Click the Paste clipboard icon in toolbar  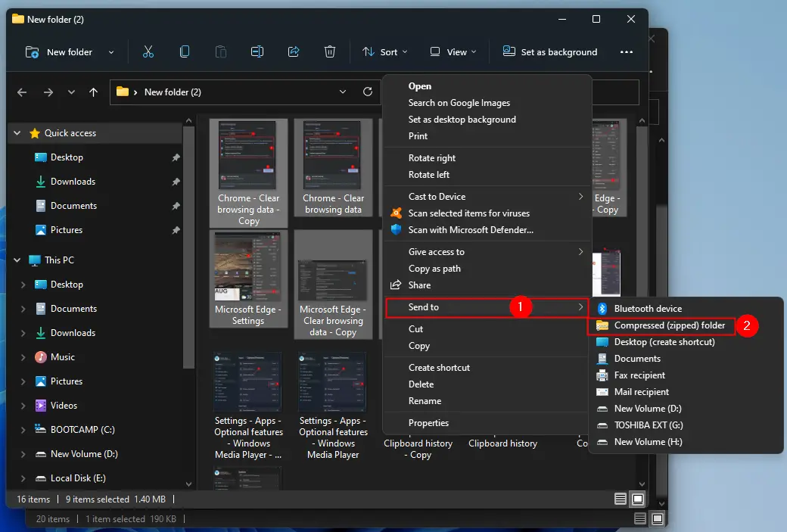221,51
